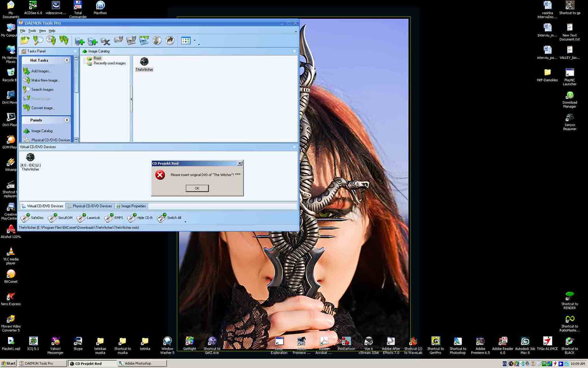Open emulation toolbar options arrow
Image resolution: width=588 pixels, height=368 pixels.
click(185, 222)
